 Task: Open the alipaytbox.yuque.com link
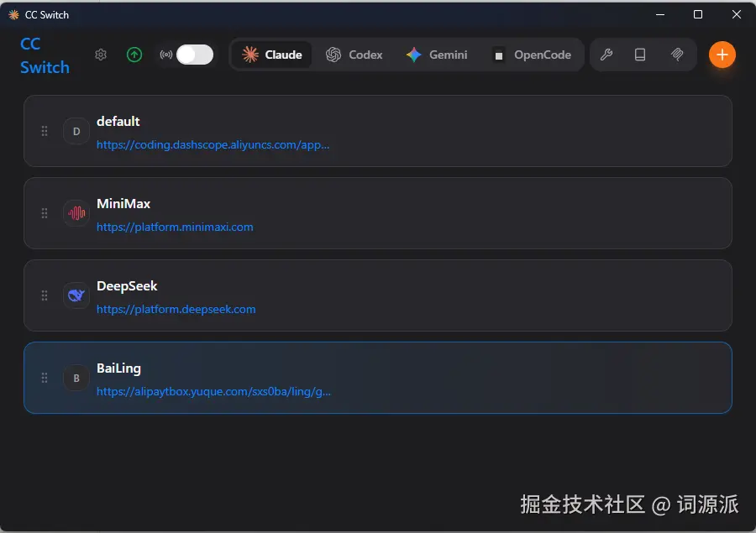tap(213, 391)
